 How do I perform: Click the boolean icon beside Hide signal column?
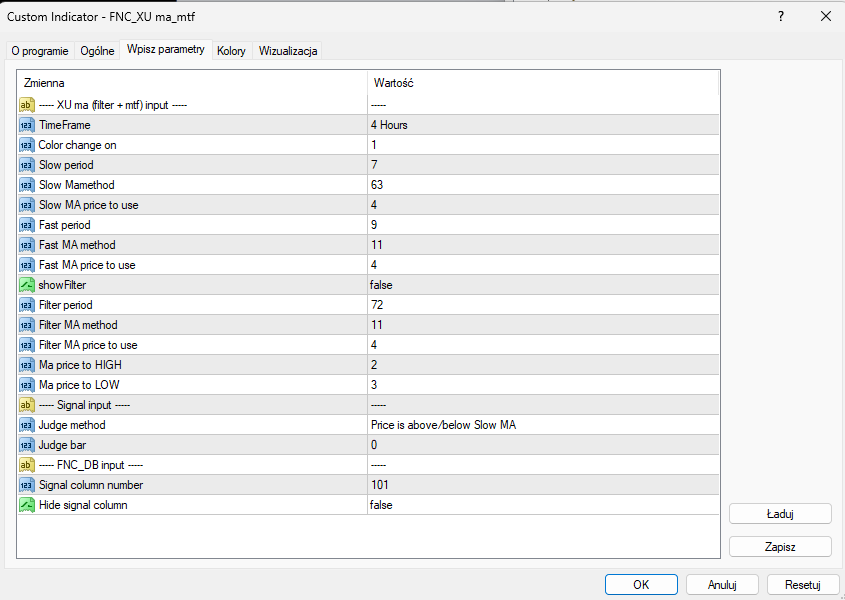[x=27, y=505]
